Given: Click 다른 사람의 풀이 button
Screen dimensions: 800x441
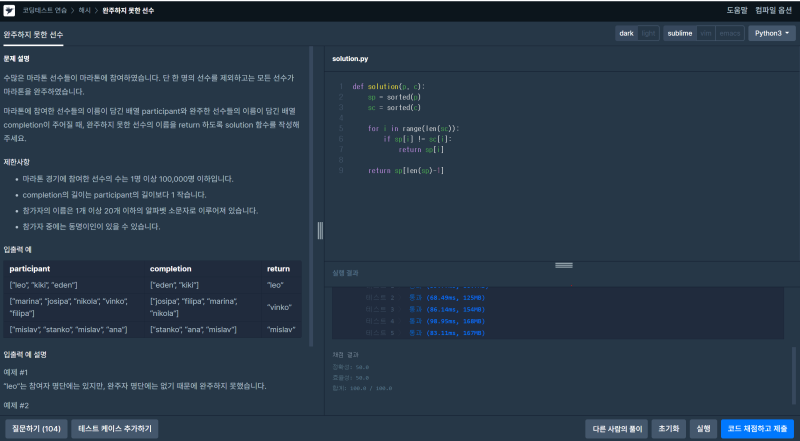Looking at the screenshot, I should coord(617,429).
